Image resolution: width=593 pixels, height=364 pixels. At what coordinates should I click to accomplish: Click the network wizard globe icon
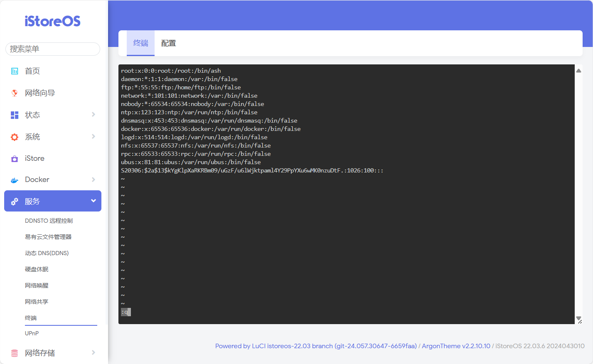coord(15,93)
